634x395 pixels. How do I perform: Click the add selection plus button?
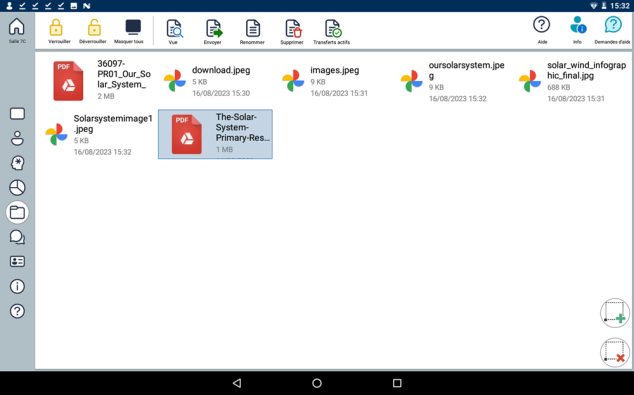[615, 313]
